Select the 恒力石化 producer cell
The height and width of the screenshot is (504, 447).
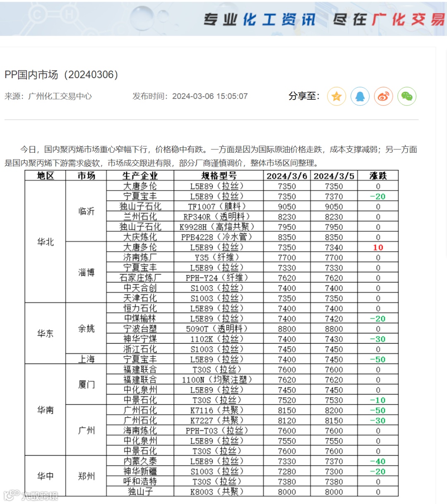pos(140,308)
